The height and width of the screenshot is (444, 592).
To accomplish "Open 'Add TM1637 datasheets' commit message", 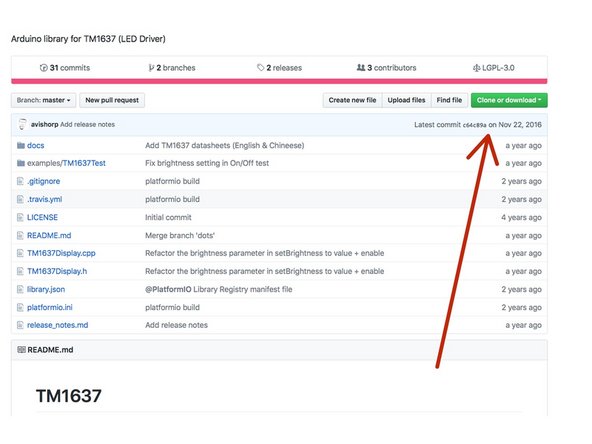I will pos(225,145).
